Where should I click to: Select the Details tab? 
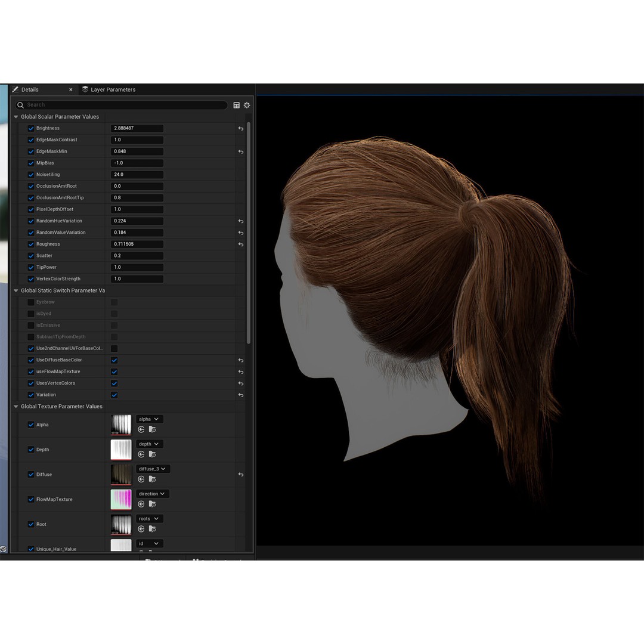tap(30, 89)
